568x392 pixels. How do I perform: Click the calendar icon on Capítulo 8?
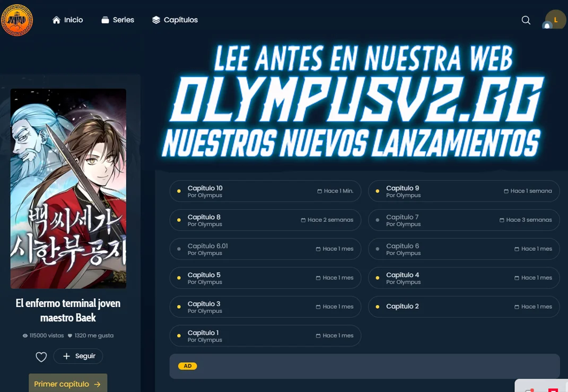point(303,220)
